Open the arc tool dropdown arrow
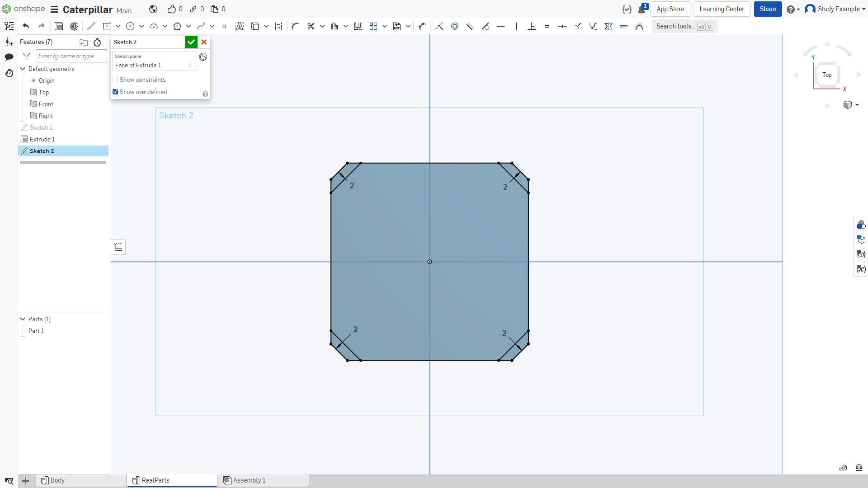The height and width of the screenshot is (488, 868). [165, 26]
